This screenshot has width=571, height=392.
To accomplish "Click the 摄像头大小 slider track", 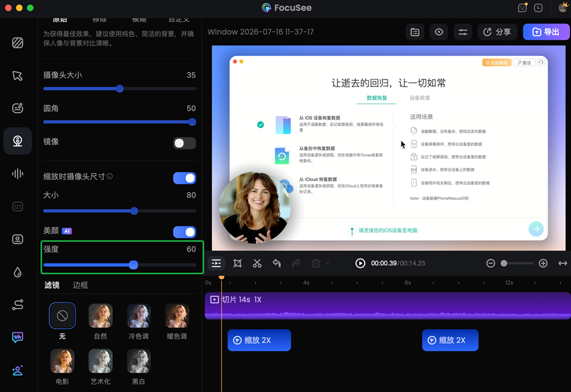I will coord(119,89).
